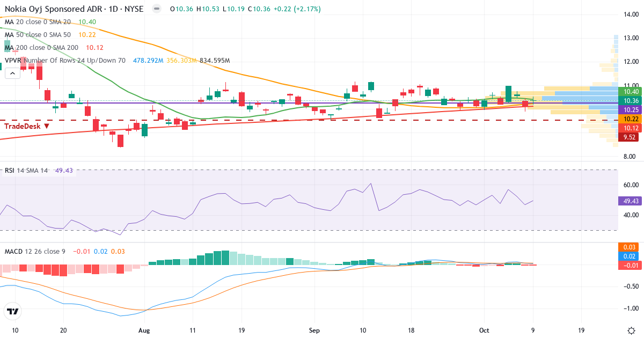Click VPVR down volume 356.303M
Viewport: 644px width, 338px height.
tap(181, 61)
